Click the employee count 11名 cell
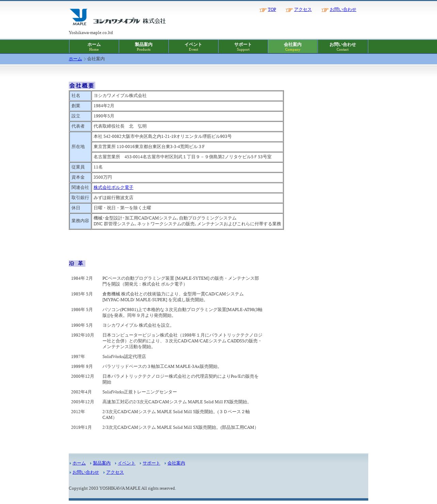Viewport: 437px width, 504px height. tap(187, 167)
